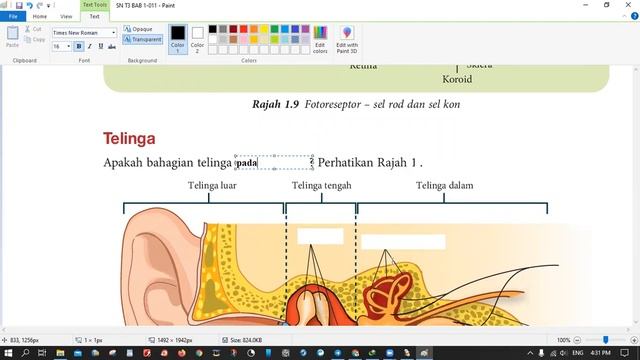640x360 pixels.
Task: Switch to the Home ribbon tab
Action: [40, 16]
